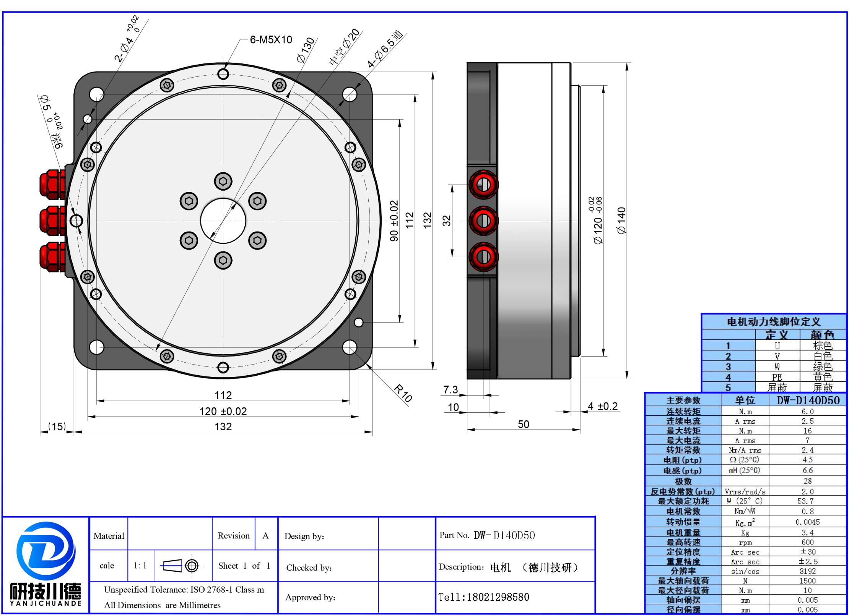Click the "定义" column header
Image resolution: width=849 pixels, height=616 pixels.
(777, 335)
